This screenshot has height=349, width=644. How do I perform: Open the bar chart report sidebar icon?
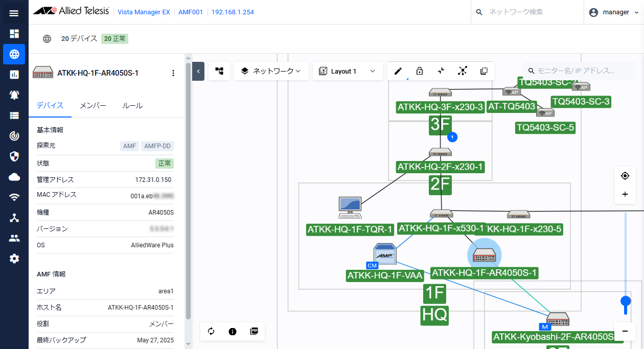pos(14,75)
